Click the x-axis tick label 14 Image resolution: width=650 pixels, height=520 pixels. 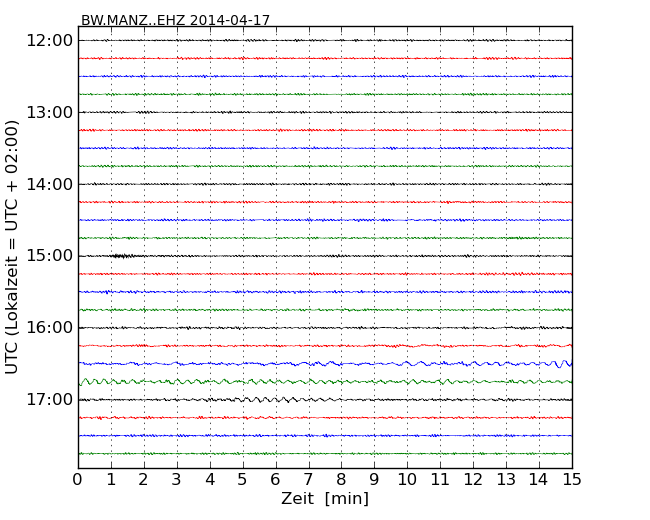point(539,480)
